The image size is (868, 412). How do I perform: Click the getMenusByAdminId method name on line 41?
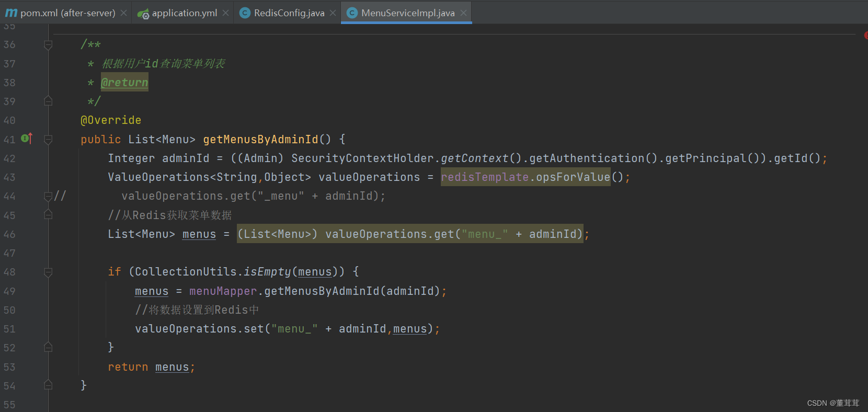(x=260, y=139)
